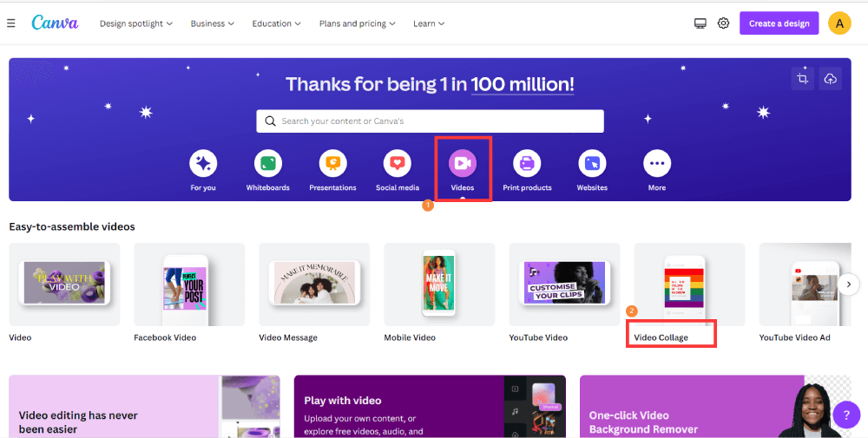The width and height of the screenshot is (868, 438).
Task: Open the Mobile Video template thumbnail
Action: [x=439, y=284]
